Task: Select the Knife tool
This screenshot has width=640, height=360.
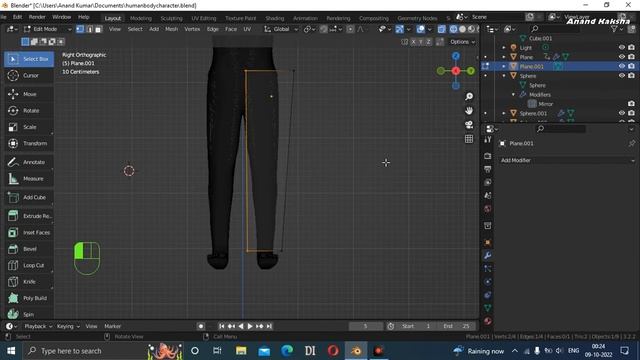Action: point(29,282)
